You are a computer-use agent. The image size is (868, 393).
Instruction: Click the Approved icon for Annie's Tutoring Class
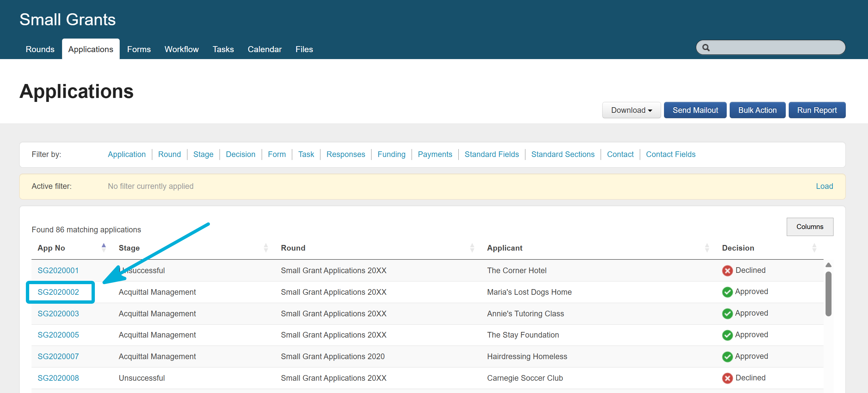[727, 314]
